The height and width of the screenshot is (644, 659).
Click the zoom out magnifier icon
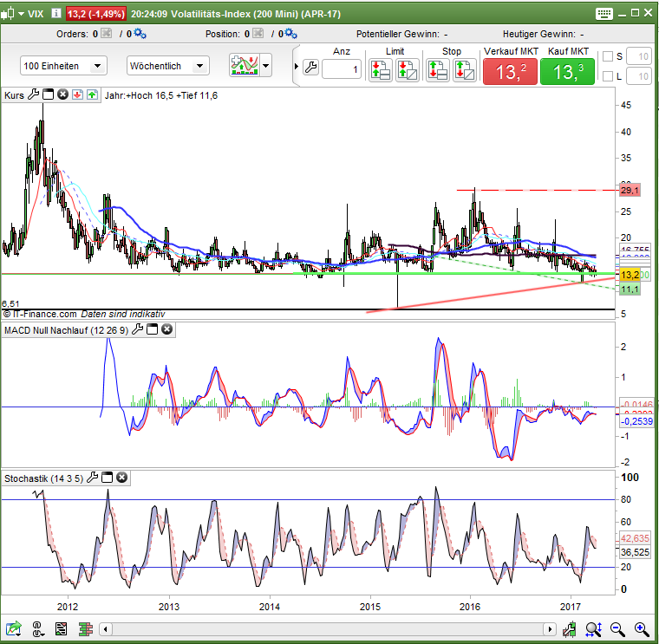click(617, 629)
